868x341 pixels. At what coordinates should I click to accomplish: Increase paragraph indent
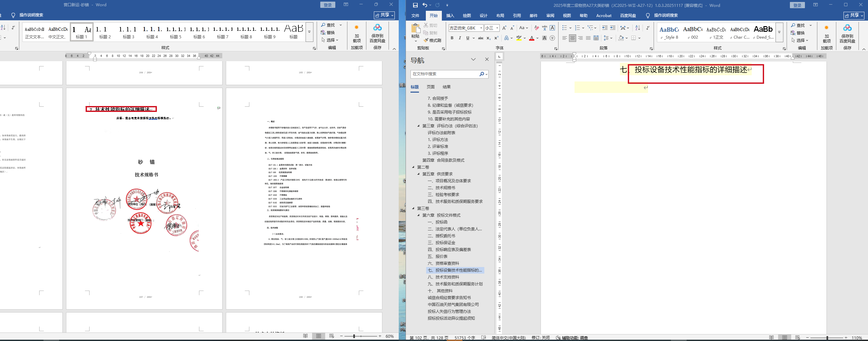coord(613,28)
